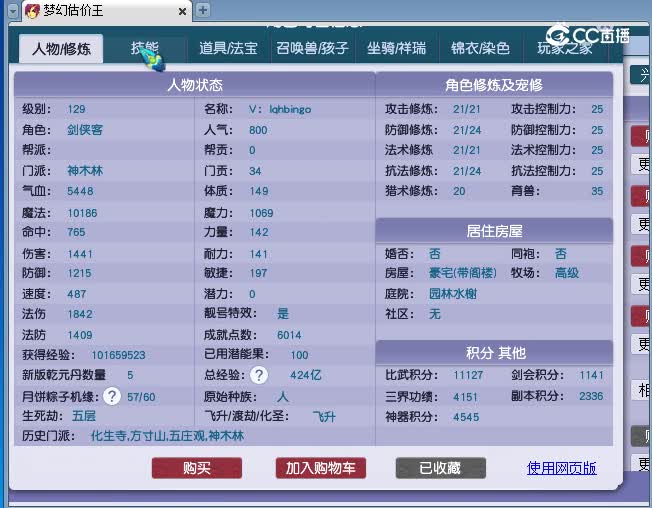The height and width of the screenshot is (508, 652).
Task: Click the school value 神木林
Action: coord(85,170)
